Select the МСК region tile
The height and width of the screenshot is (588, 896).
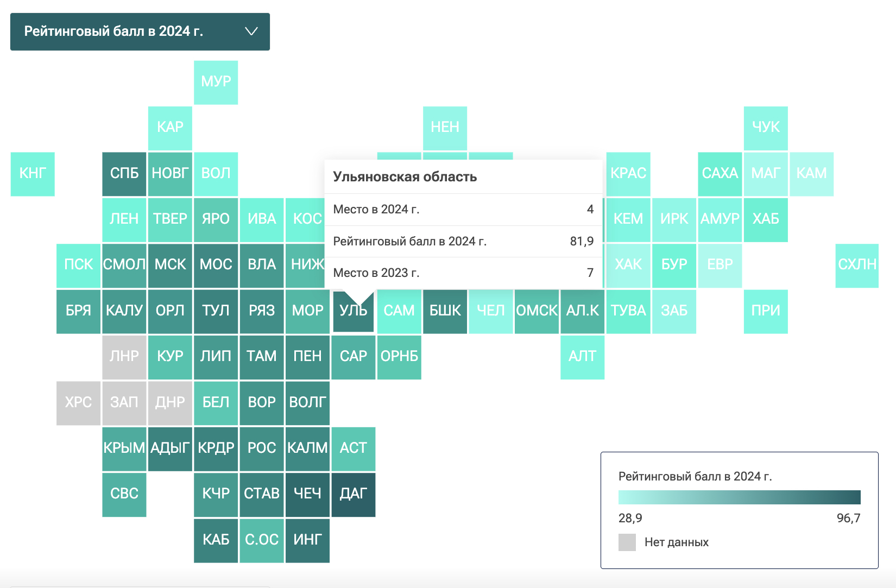point(170,265)
